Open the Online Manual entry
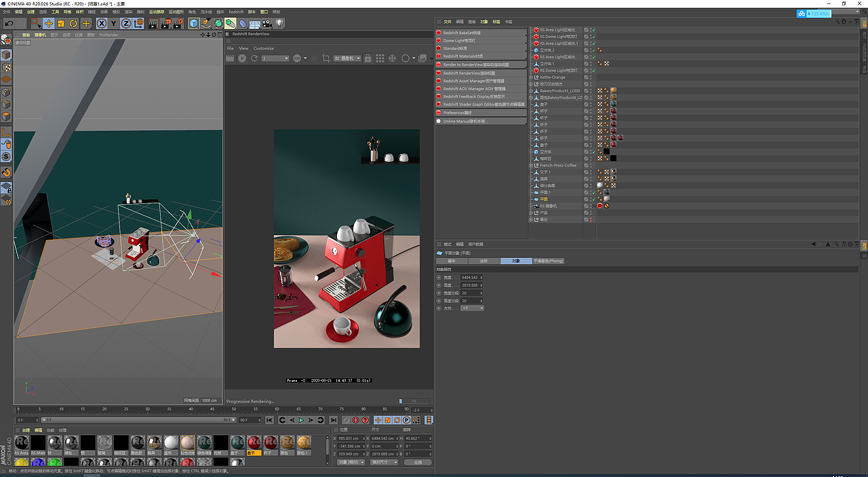 481,121
